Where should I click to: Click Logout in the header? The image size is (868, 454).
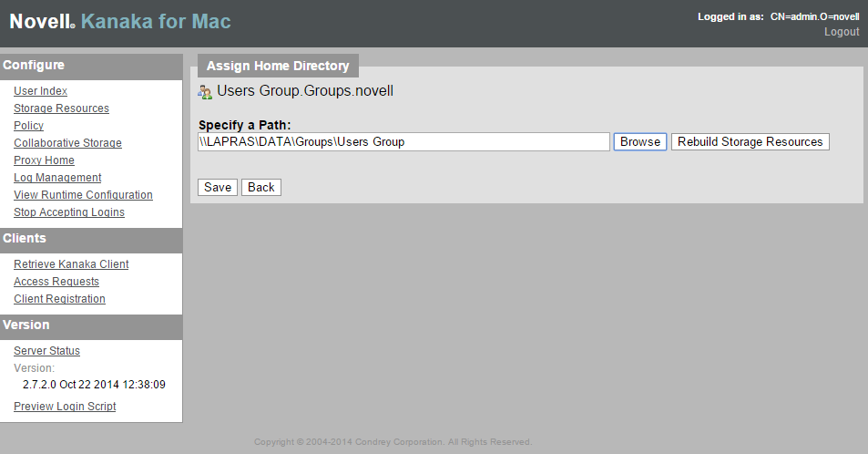click(x=842, y=32)
